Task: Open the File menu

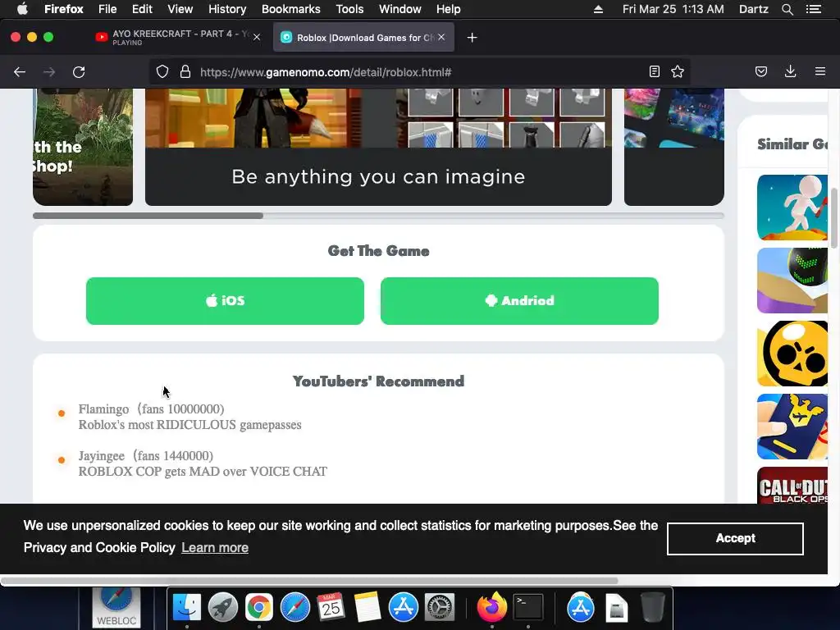Action: click(107, 9)
